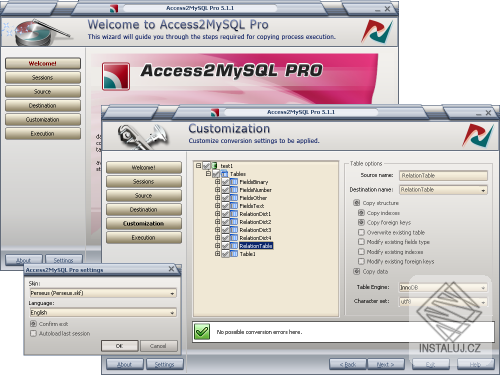Image resolution: width=500 pixels, height=375 pixels.
Task: Toggle the Copy data checkbox
Action: tap(356, 271)
